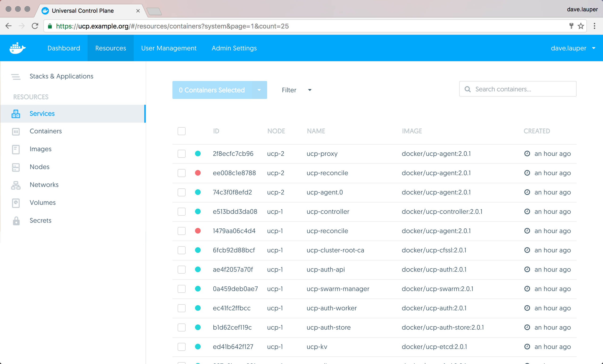This screenshot has height=364, width=603.
Task: Open the Filter dropdown
Action: tap(296, 90)
